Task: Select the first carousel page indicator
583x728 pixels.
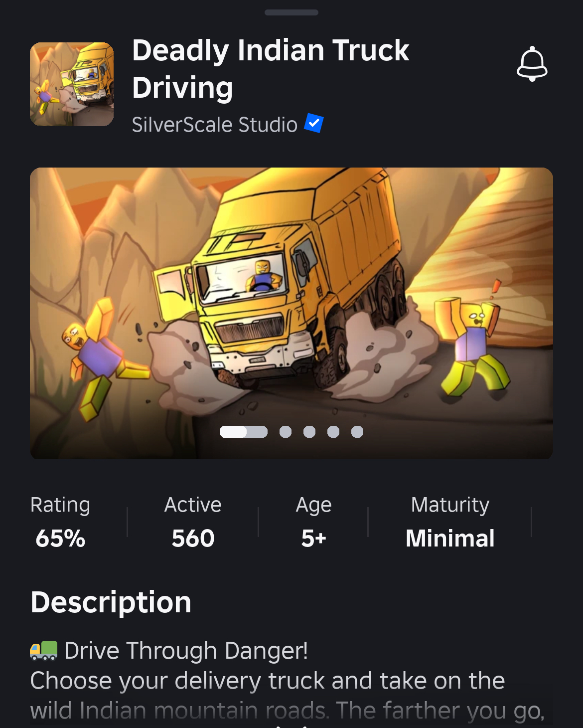Action: tap(244, 432)
